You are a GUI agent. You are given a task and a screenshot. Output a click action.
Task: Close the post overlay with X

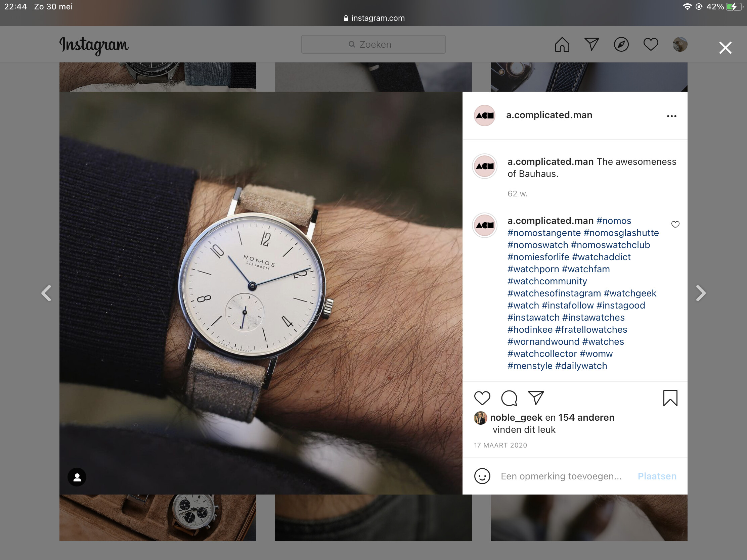[725, 48]
